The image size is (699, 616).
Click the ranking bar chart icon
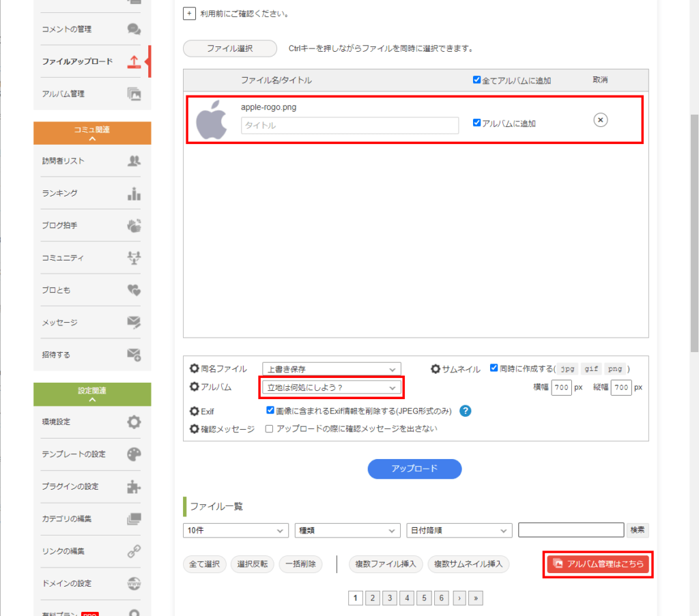[134, 193]
